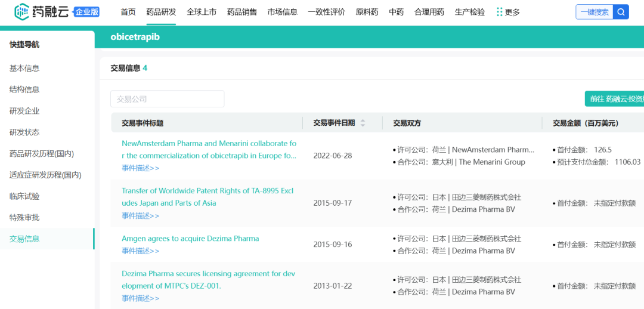Select 一致性评价 in the top navigation

(x=326, y=12)
